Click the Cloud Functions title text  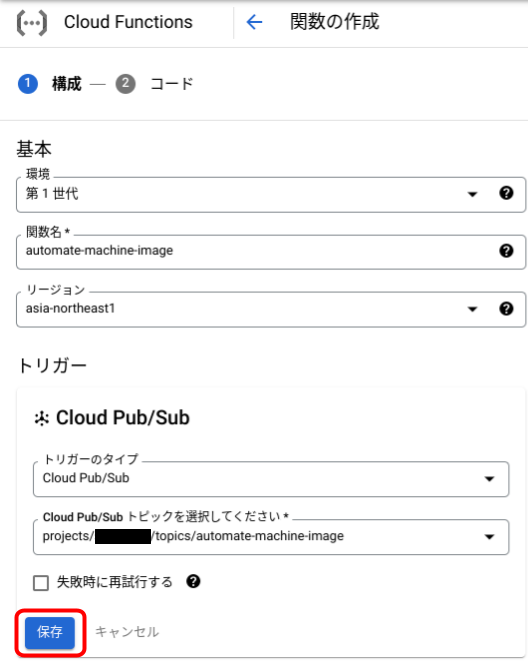[128, 22]
